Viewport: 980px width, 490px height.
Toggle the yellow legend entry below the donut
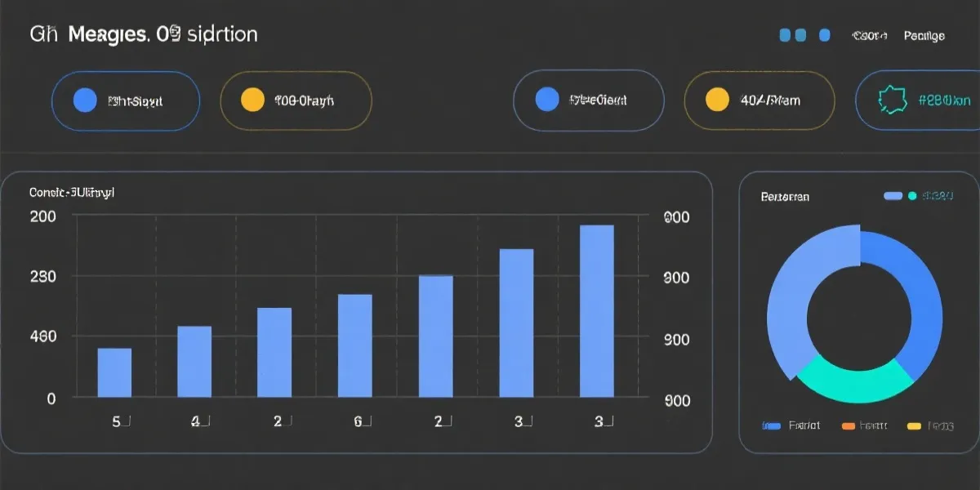[914, 425]
